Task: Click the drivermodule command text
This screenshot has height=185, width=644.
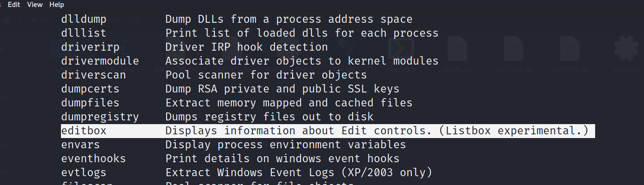Action: [x=100, y=61]
